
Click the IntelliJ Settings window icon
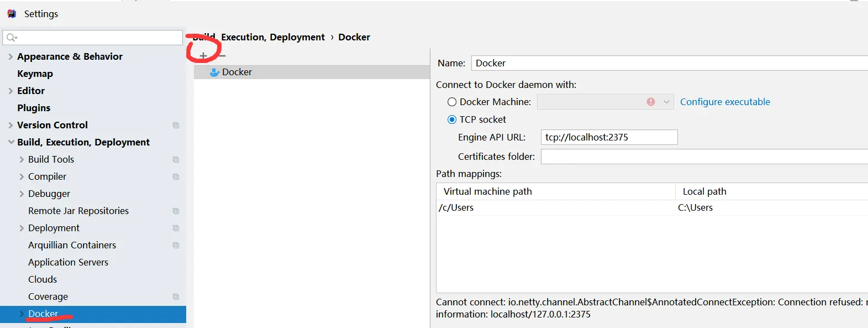(12, 14)
